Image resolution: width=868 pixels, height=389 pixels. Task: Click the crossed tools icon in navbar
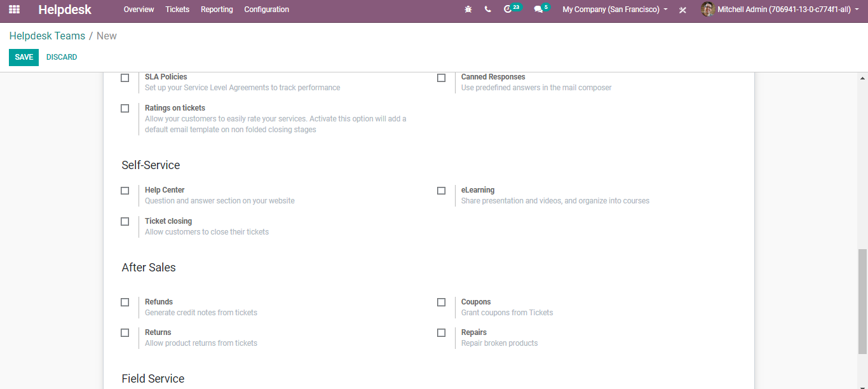tap(682, 10)
